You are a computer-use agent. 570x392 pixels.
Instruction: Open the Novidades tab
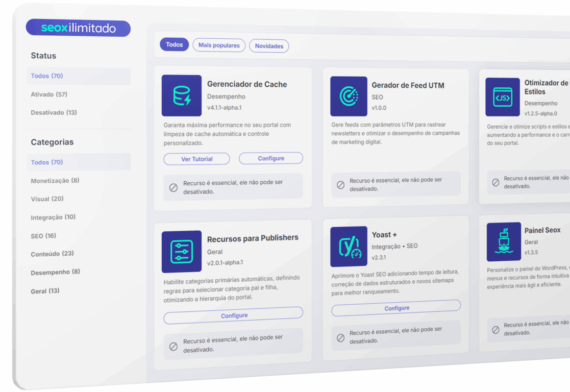click(x=269, y=46)
